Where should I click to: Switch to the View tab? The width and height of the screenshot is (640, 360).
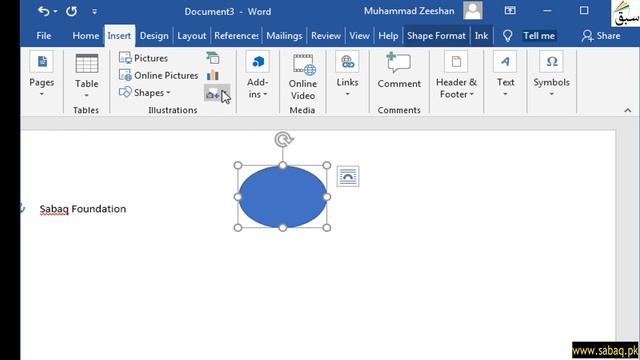[359, 36]
